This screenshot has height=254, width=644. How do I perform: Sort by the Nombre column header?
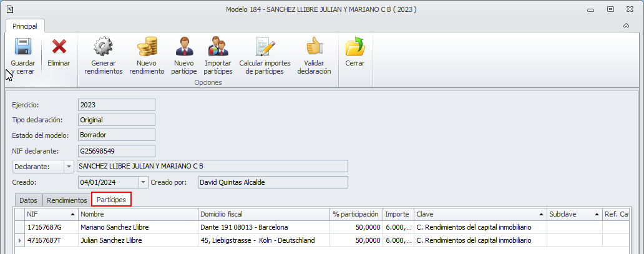click(x=138, y=214)
